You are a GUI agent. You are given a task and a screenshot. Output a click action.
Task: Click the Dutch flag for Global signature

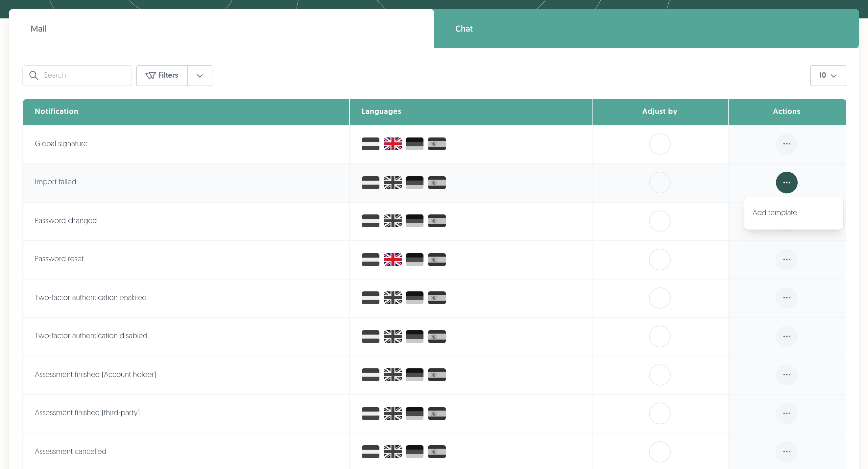[370, 144]
